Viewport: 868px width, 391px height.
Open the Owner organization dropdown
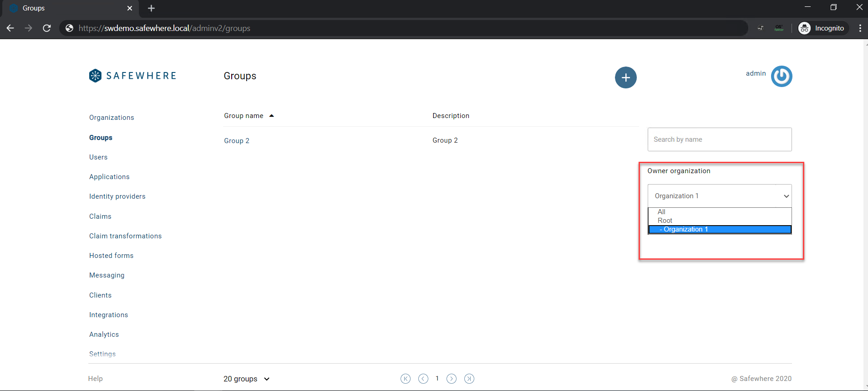point(719,196)
